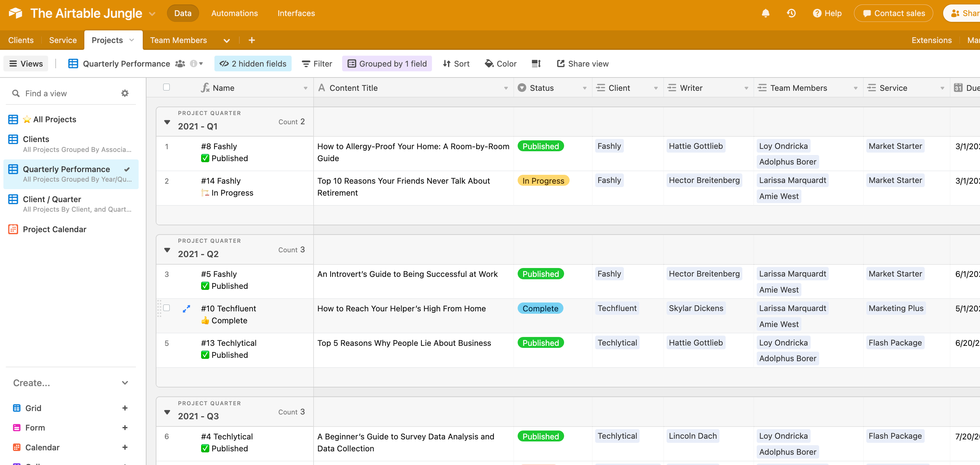Click the Name formula field icon
Viewport: 980px width, 465px height.
(x=205, y=88)
